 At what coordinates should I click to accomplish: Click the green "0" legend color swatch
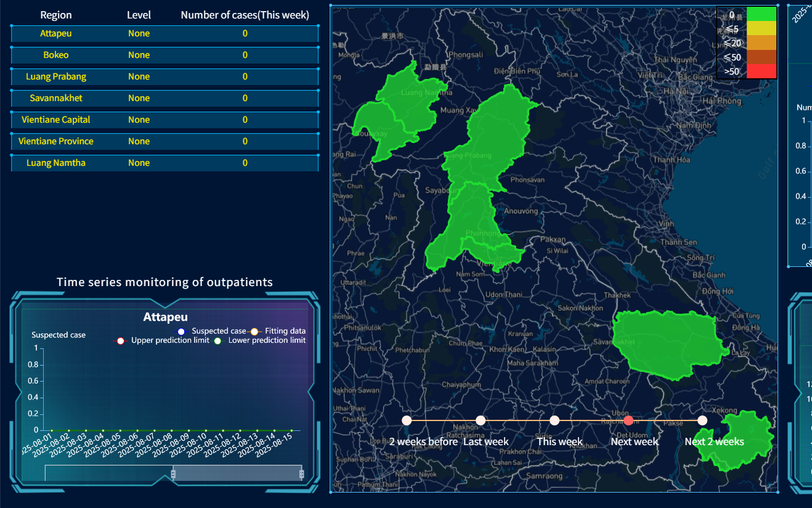[761, 15]
